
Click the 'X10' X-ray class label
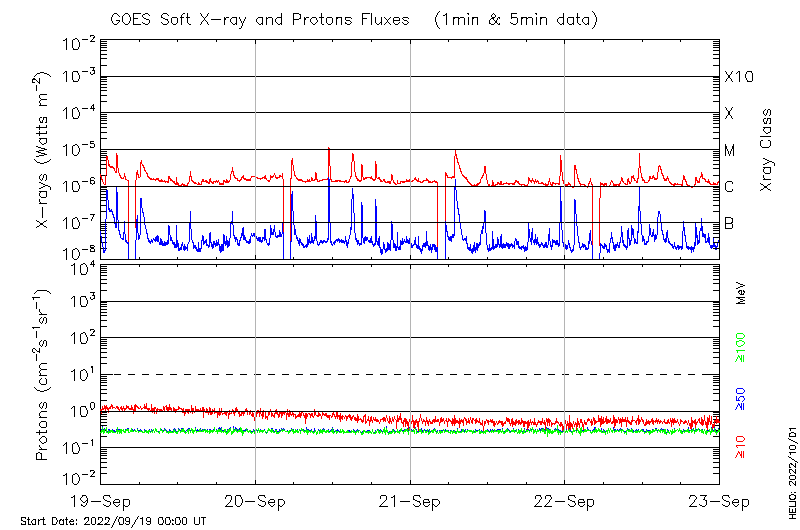737,77
